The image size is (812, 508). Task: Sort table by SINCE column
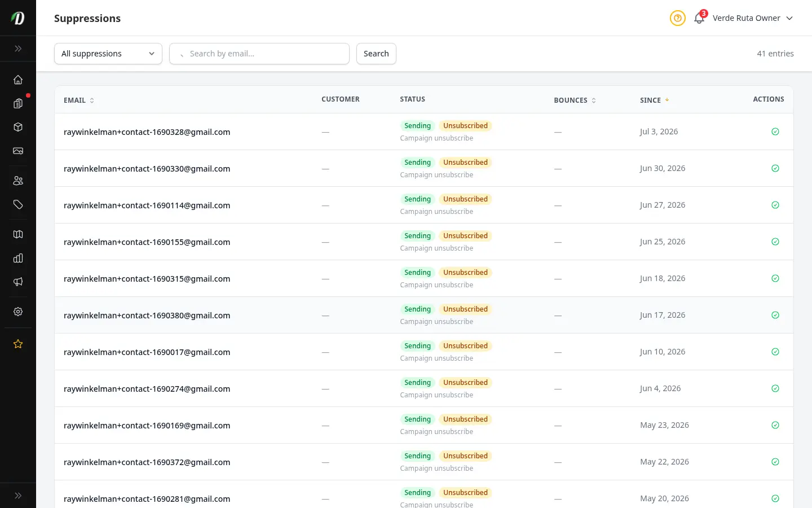pyautogui.click(x=654, y=100)
